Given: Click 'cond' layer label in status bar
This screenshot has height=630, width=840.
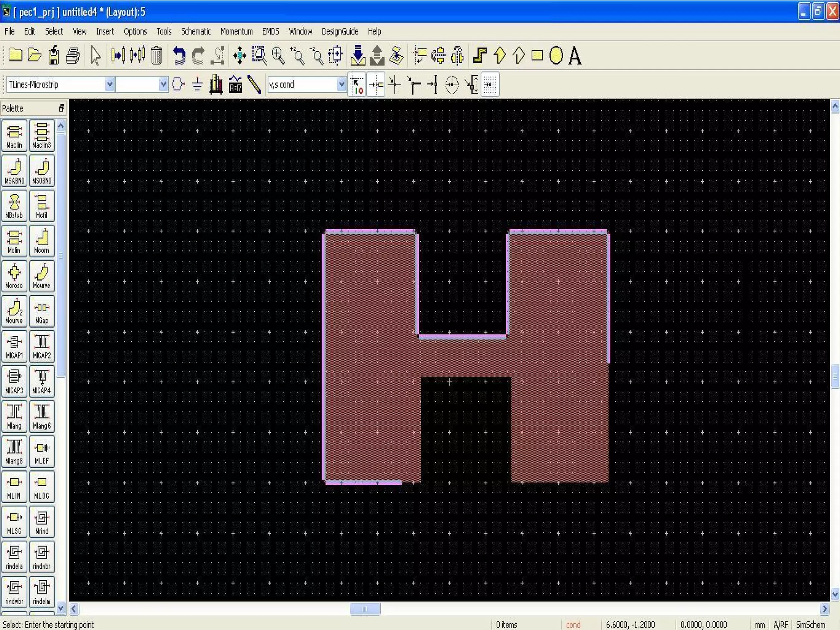Looking at the screenshot, I should [x=573, y=625].
